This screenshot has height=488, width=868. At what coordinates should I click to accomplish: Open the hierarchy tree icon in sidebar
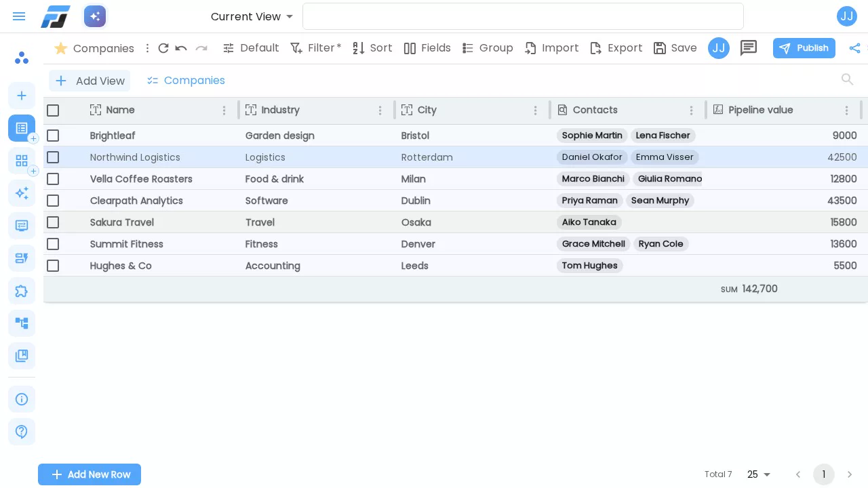click(x=22, y=323)
